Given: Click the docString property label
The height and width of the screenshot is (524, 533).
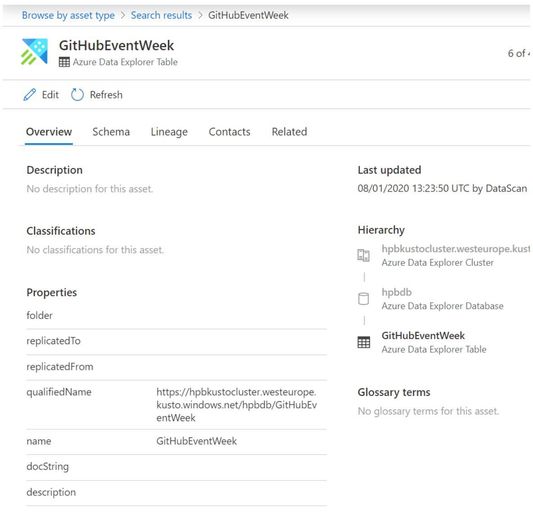Looking at the screenshot, I should pos(48,467).
